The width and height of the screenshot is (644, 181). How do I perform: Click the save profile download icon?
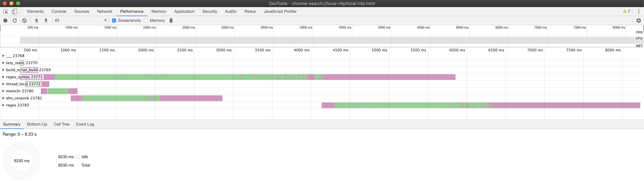[x=46, y=20]
